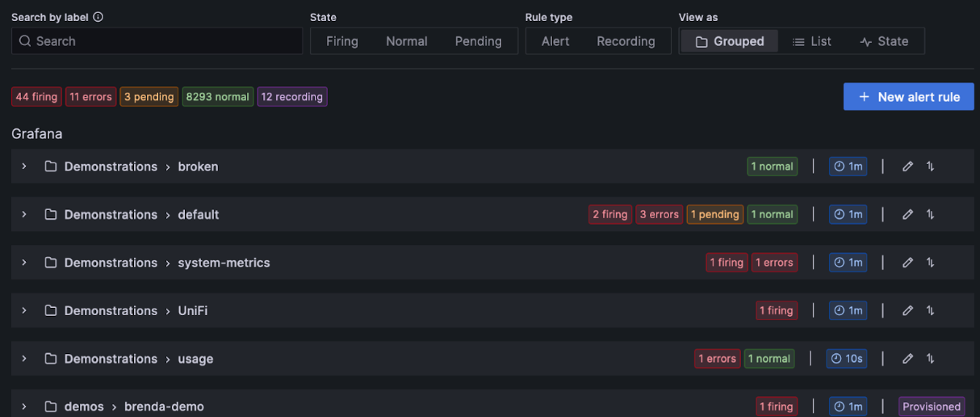
Task: Switch to List view
Action: [812, 41]
